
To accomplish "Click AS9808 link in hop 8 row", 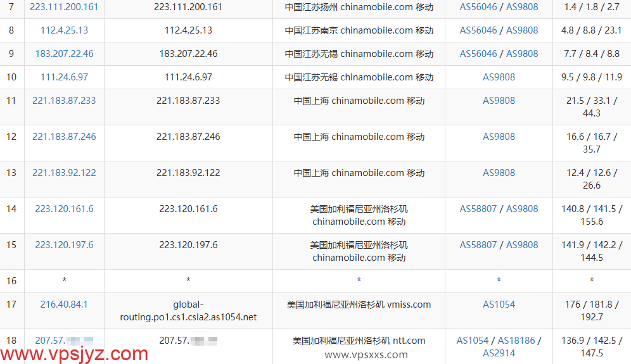I will point(522,30).
